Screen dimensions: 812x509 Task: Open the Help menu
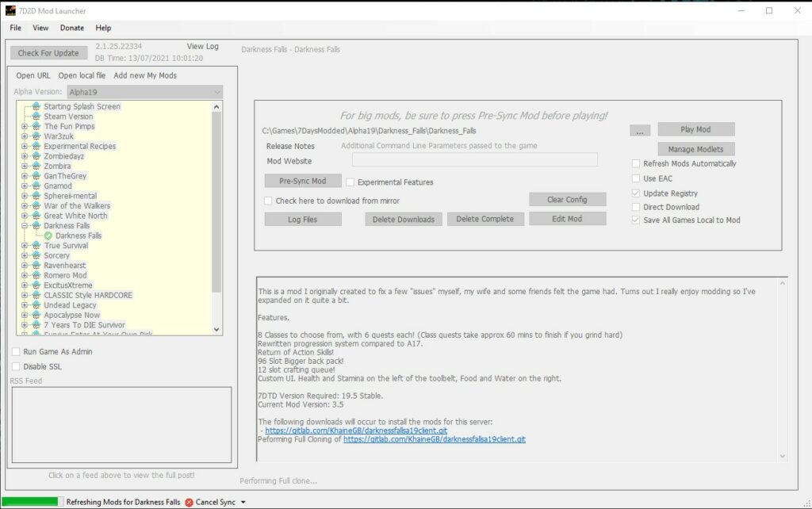click(x=103, y=28)
